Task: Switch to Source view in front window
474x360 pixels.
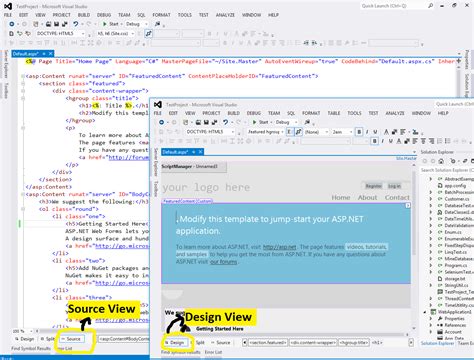Action: (222, 342)
